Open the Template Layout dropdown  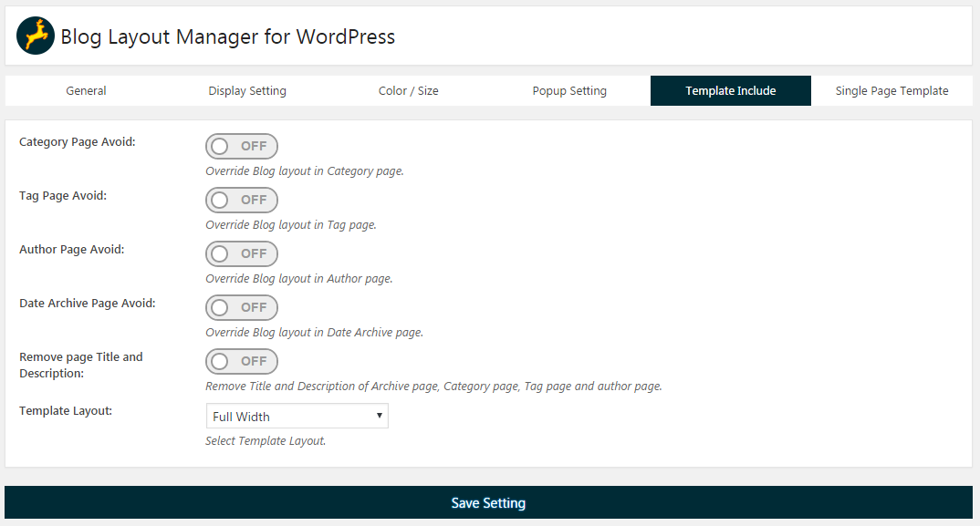297,416
